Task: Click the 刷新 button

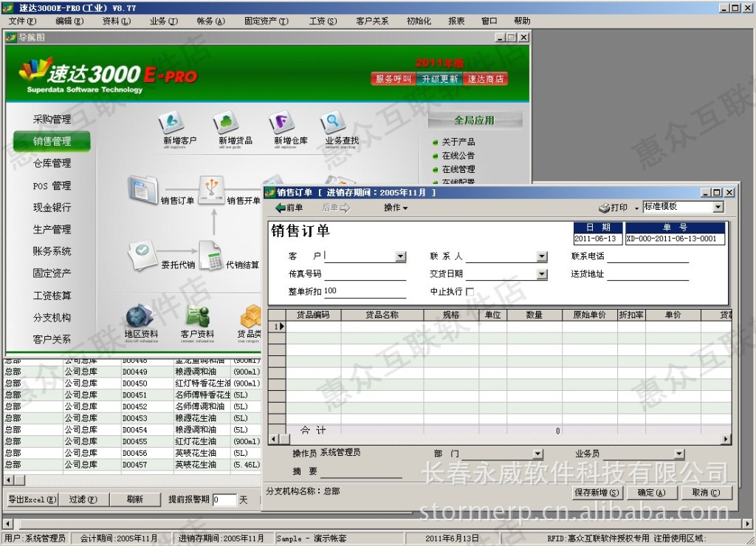Action: click(135, 499)
